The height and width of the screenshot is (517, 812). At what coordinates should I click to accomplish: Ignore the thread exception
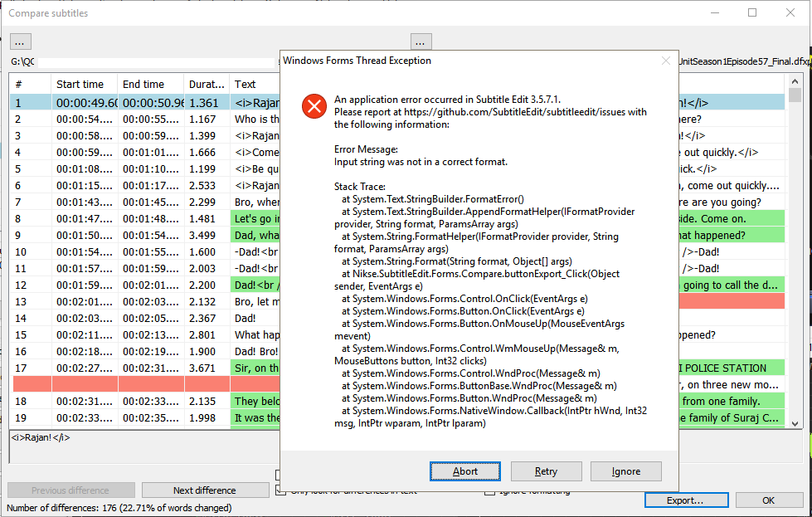point(626,471)
